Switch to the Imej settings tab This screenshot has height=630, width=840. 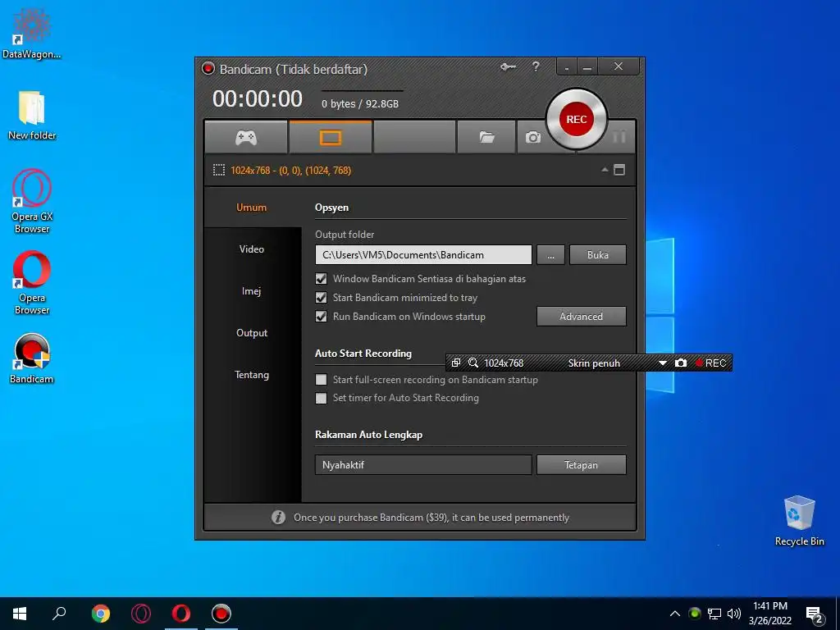point(251,291)
